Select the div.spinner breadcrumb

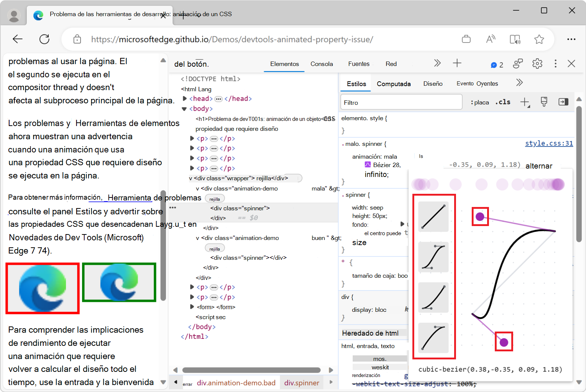tap(301, 382)
